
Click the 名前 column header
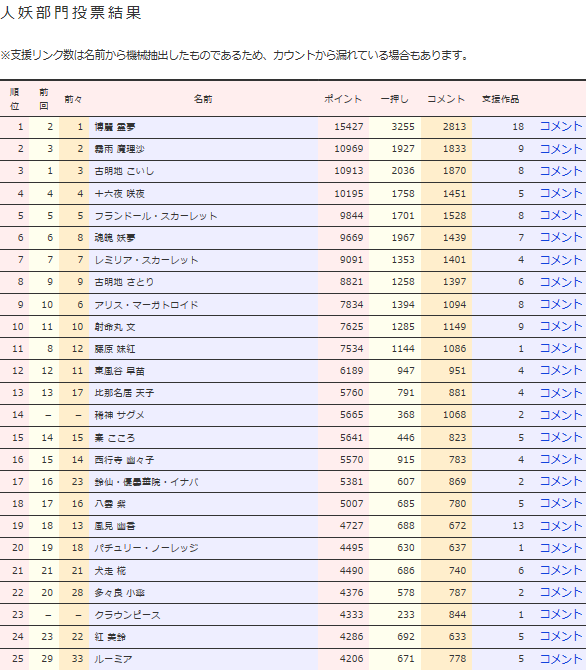[203, 99]
